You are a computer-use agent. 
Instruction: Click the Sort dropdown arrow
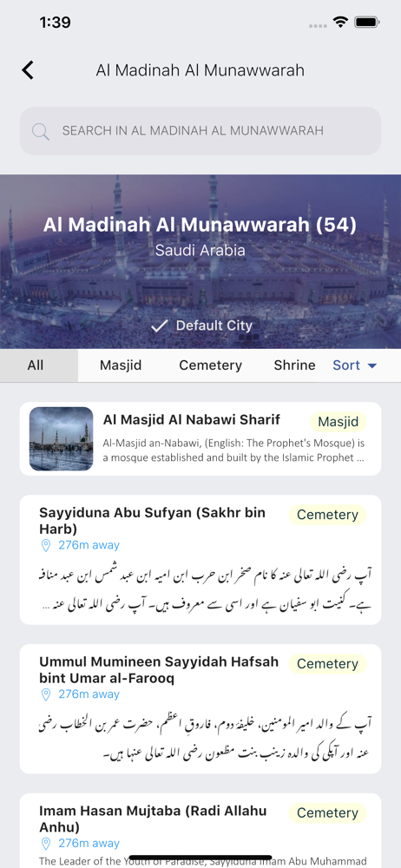[372, 366]
